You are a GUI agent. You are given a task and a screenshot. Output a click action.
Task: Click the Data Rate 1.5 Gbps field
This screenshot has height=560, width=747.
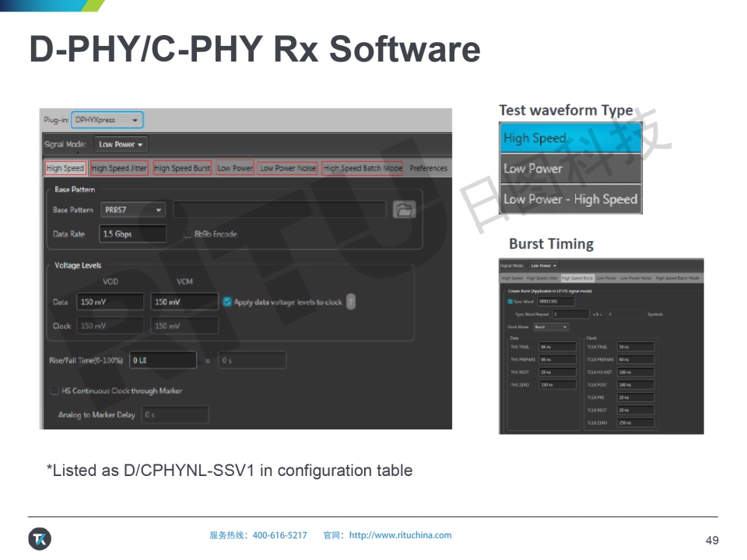coord(132,234)
